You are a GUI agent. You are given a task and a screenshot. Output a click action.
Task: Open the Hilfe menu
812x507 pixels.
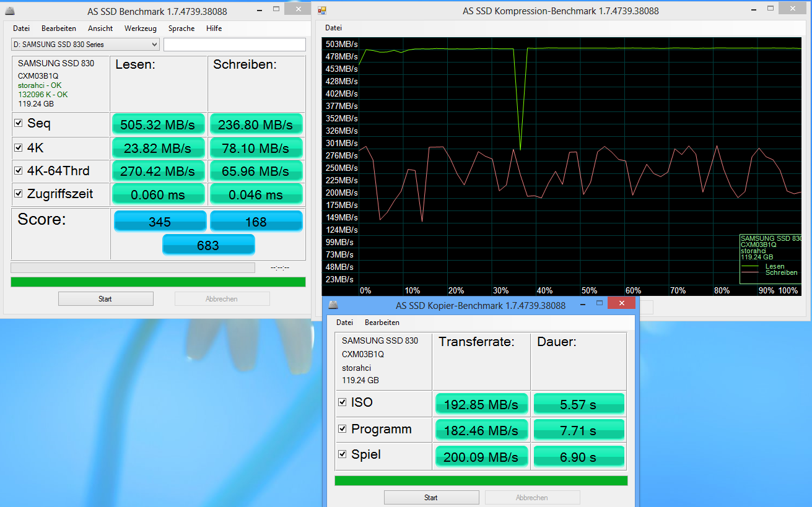(x=214, y=28)
